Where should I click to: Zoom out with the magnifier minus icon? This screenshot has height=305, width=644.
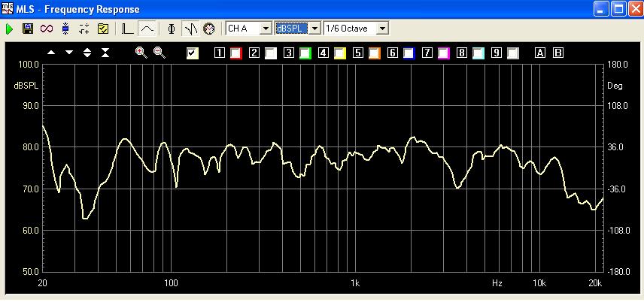click(159, 53)
